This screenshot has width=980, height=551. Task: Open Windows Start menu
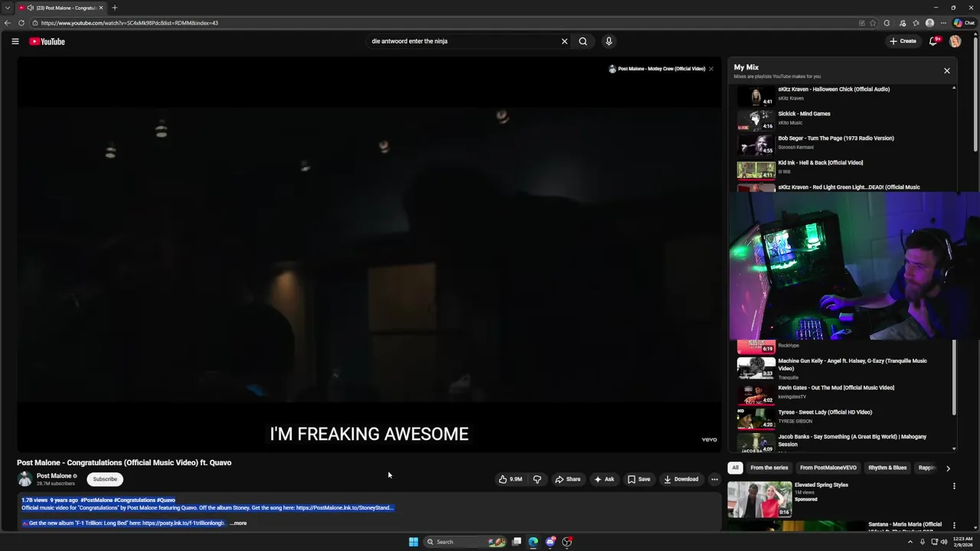tap(413, 542)
